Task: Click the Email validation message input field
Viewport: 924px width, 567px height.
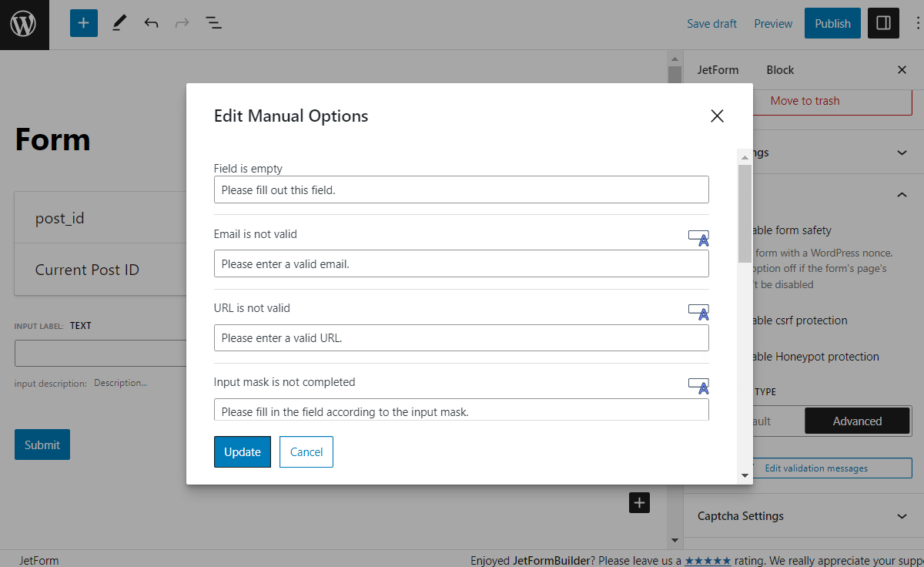Action: [460, 263]
